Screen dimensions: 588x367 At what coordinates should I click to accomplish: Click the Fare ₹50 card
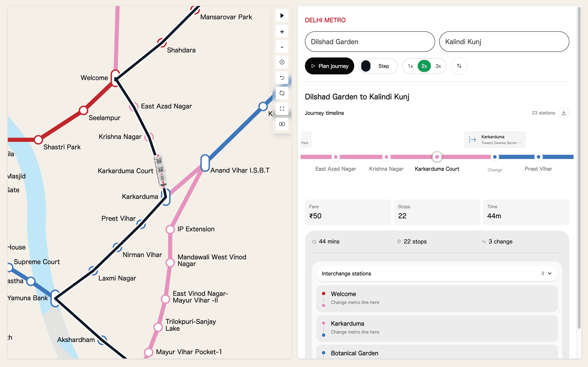click(x=348, y=212)
